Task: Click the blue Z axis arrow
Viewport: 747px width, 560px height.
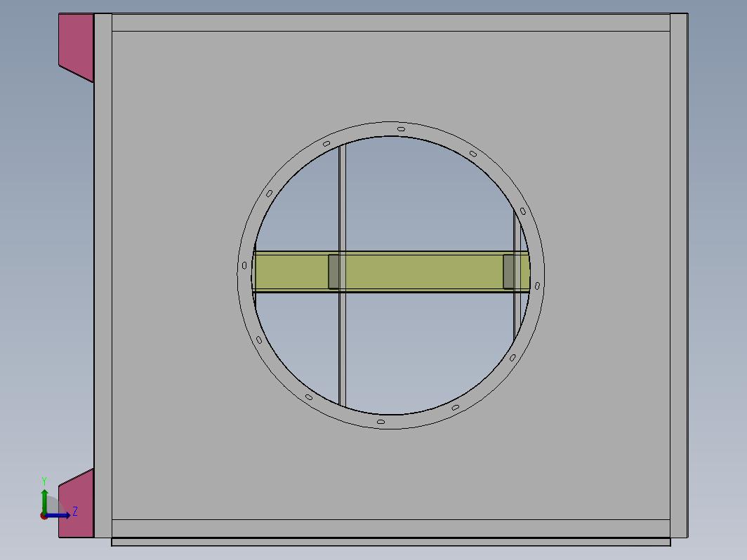Action: (x=59, y=515)
